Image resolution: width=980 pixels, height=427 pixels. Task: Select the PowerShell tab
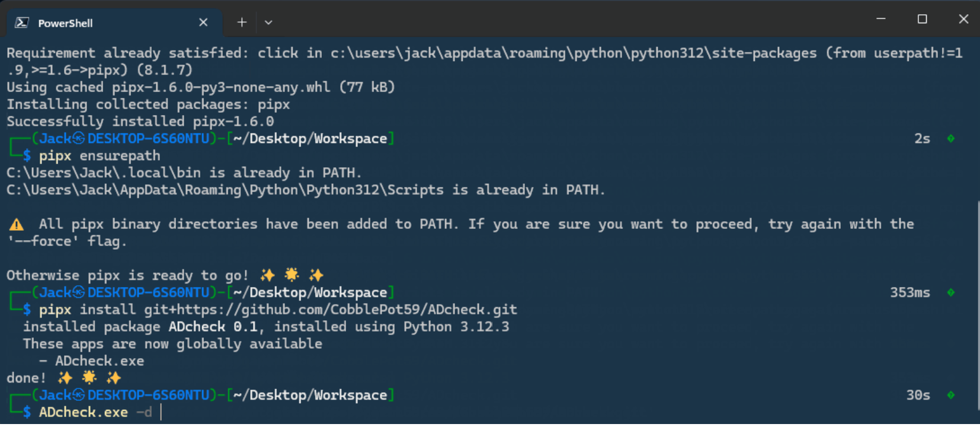pos(114,23)
